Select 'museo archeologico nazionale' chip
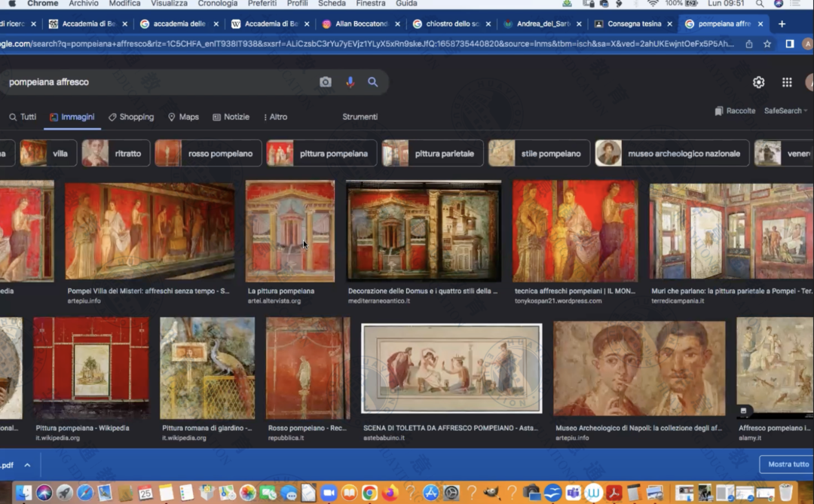Screen dimensions: 814x504 [x=672, y=153]
